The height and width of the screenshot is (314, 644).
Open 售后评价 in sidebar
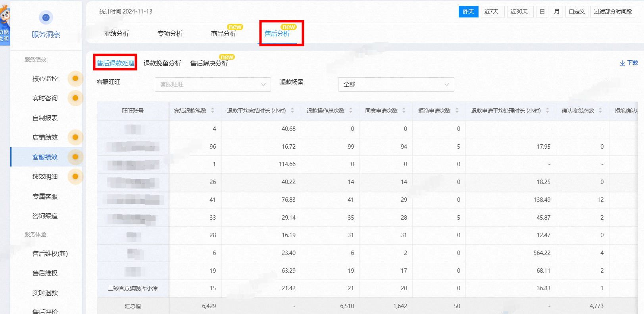[45, 311]
